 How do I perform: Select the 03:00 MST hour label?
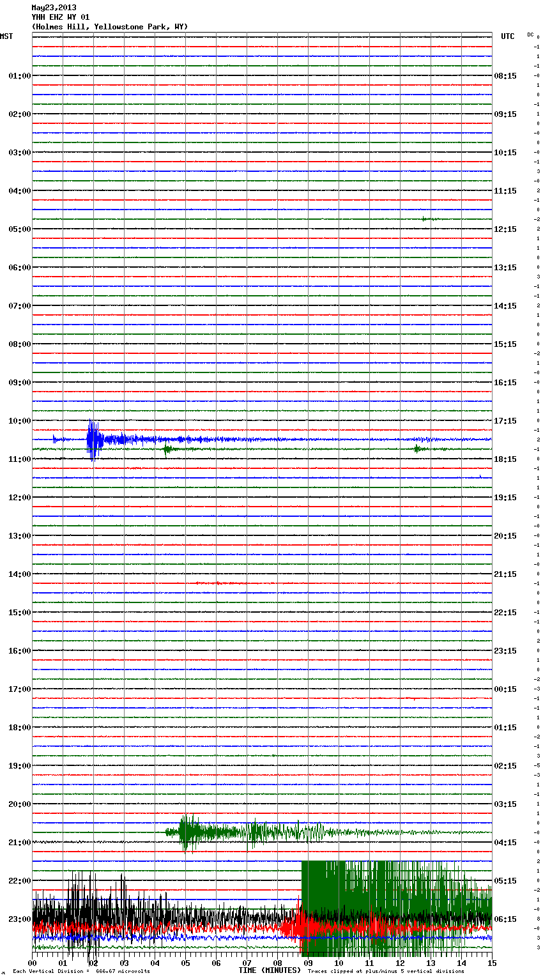[x=20, y=153]
